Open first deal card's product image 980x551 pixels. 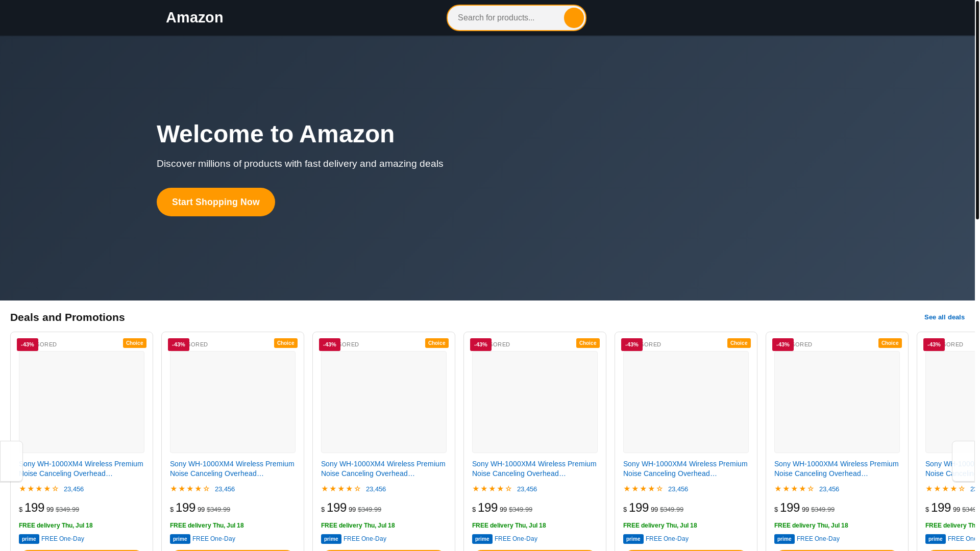point(82,402)
